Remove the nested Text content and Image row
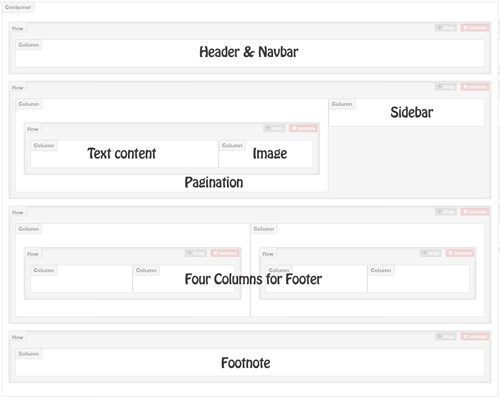This screenshot has width=500, height=400. click(x=303, y=128)
